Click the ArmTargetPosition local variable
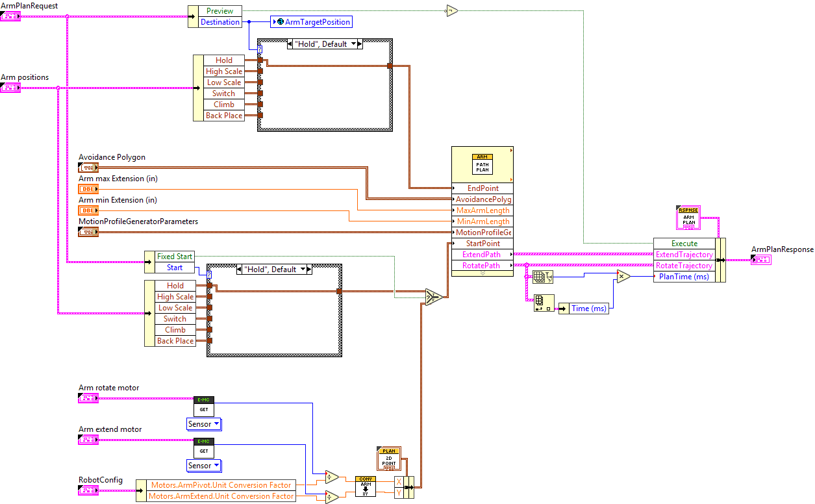The height and width of the screenshot is (504, 815). 312,22
